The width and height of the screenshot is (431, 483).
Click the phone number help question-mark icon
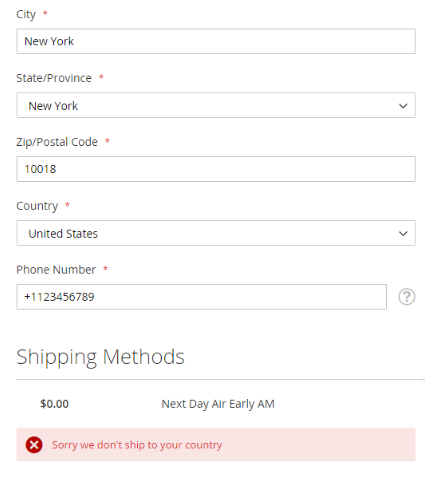click(x=406, y=297)
